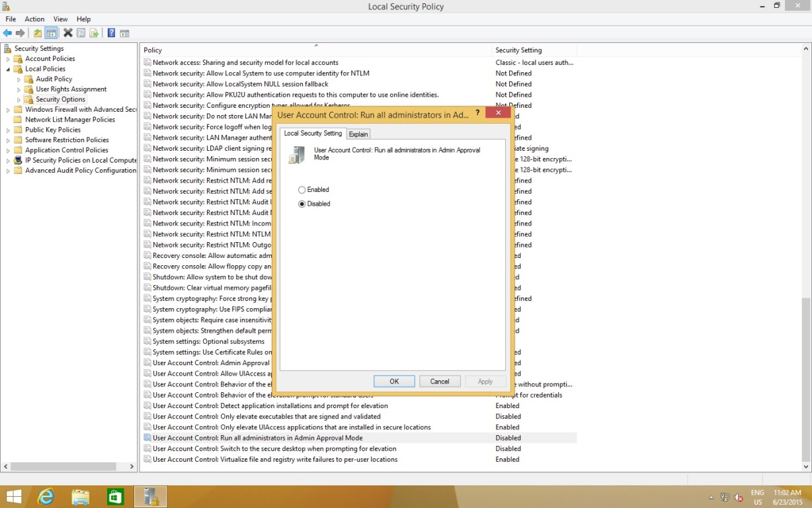812x508 pixels.
Task: Click the Local Policies folder icon
Action: (x=19, y=69)
